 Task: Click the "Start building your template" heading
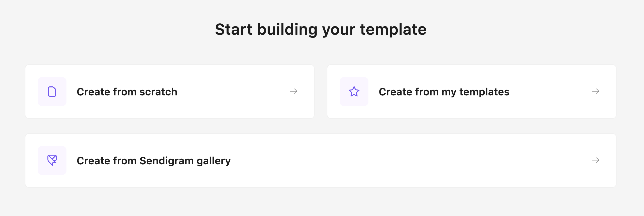321,29
